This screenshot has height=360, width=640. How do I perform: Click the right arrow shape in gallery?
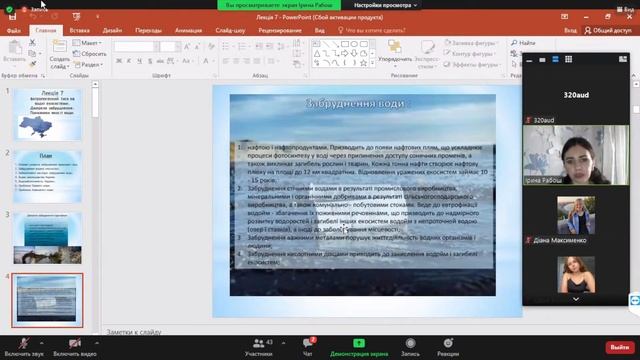click(345, 53)
